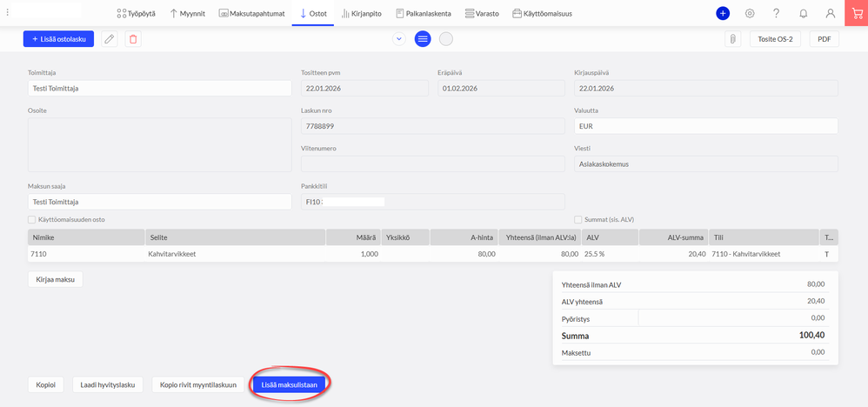Click the Kirjauspäivä date field
Image resolution: width=868 pixels, height=407 pixels.
pyautogui.click(x=706, y=88)
